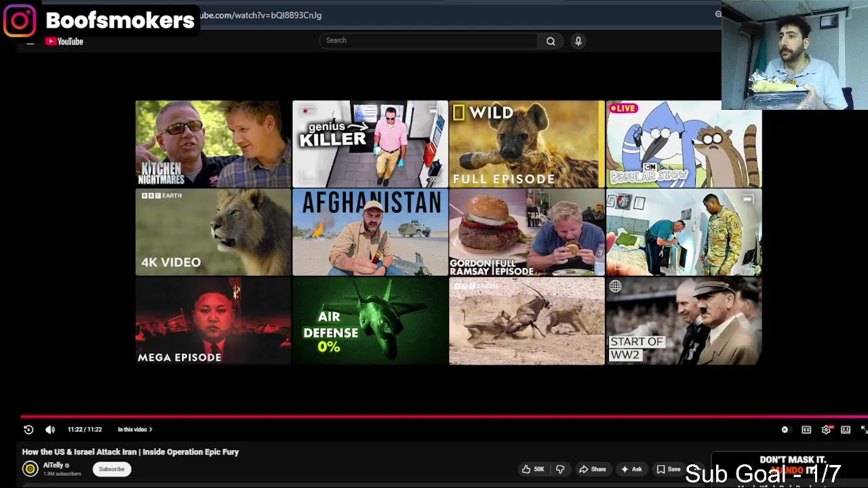Click the YouTube search field
Viewport: 868px width, 488px height.
(x=428, y=41)
